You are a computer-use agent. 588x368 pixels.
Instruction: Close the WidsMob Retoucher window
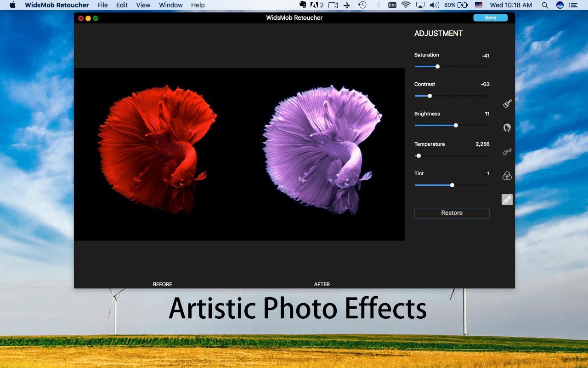click(81, 18)
